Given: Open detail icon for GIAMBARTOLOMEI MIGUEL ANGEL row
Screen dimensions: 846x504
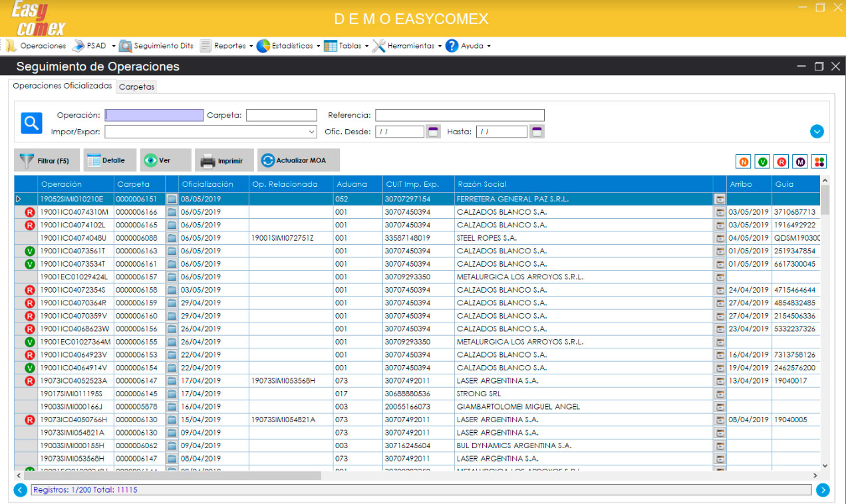Looking at the screenshot, I should coord(720,407).
